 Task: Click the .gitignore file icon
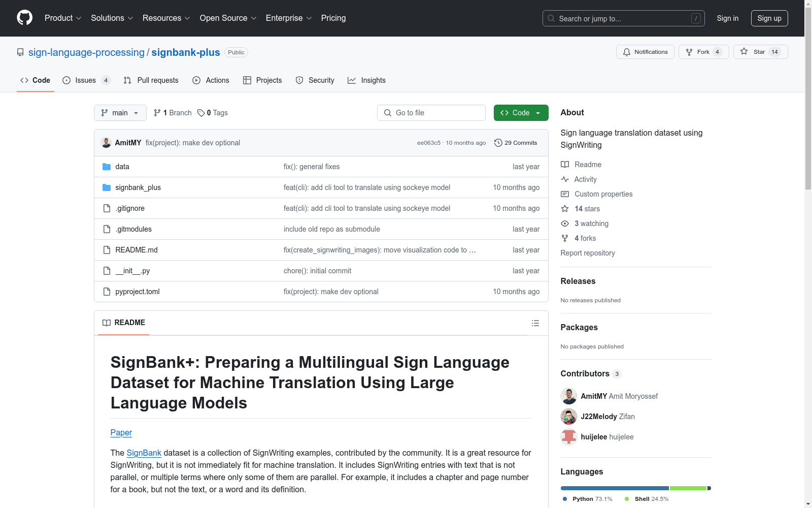107,208
